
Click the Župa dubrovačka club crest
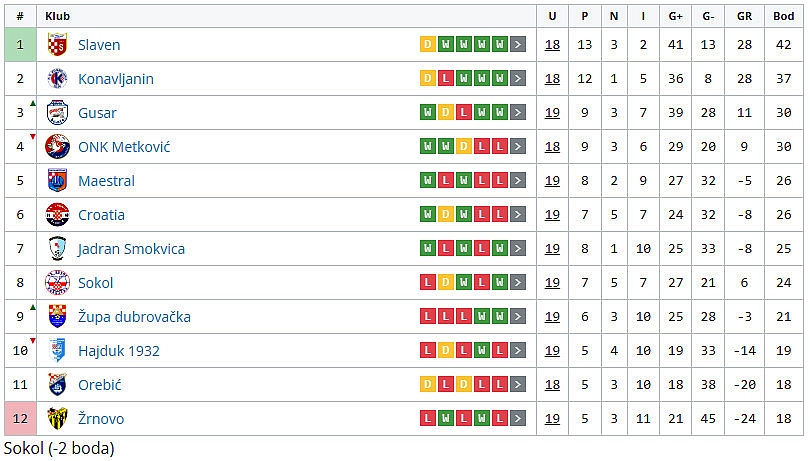(x=57, y=317)
